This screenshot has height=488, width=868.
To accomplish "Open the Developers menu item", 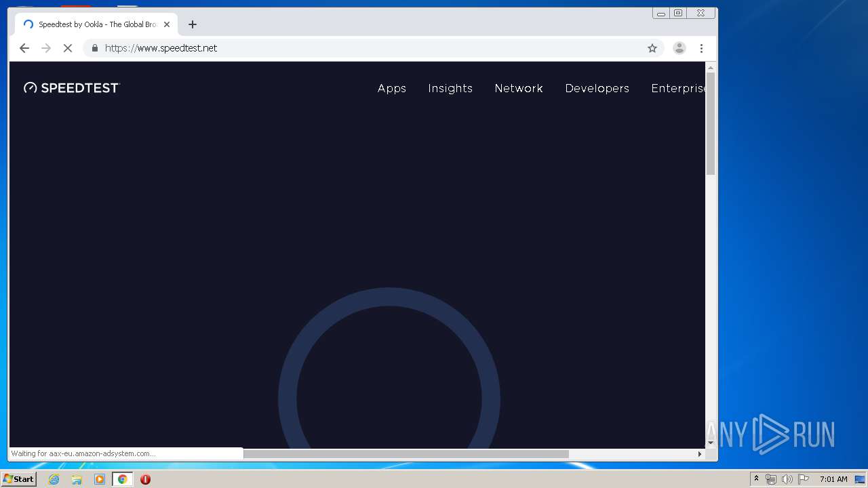I will point(597,88).
